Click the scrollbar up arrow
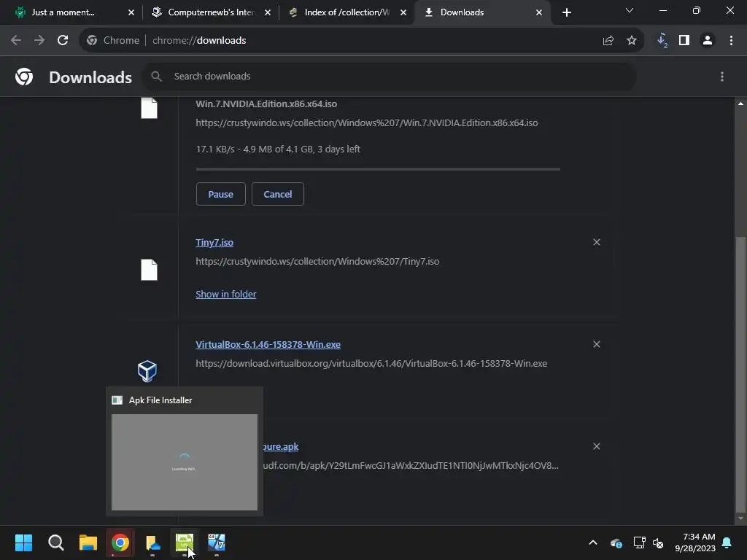 740,104
